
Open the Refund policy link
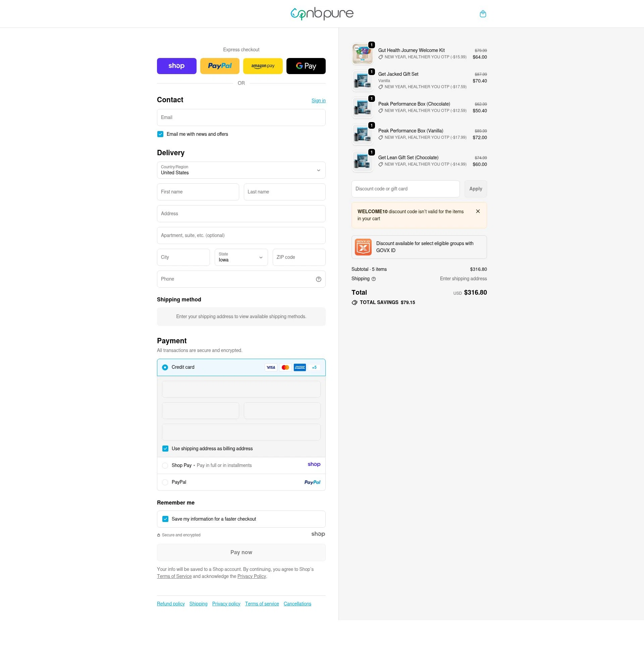tap(170, 604)
